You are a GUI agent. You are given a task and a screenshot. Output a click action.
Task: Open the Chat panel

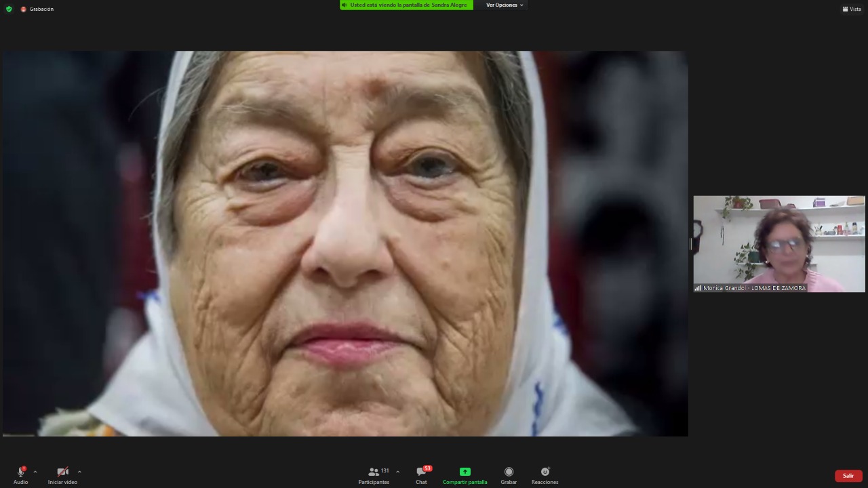click(421, 474)
